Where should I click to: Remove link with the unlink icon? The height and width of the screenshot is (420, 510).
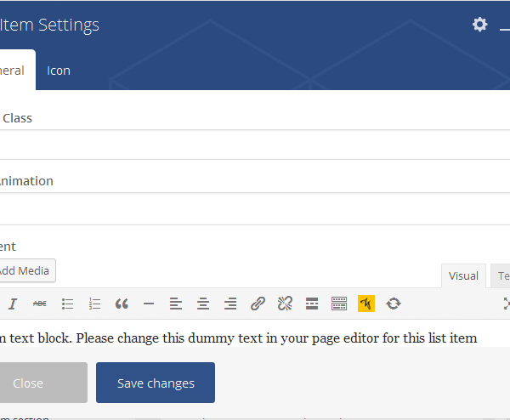point(285,304)
